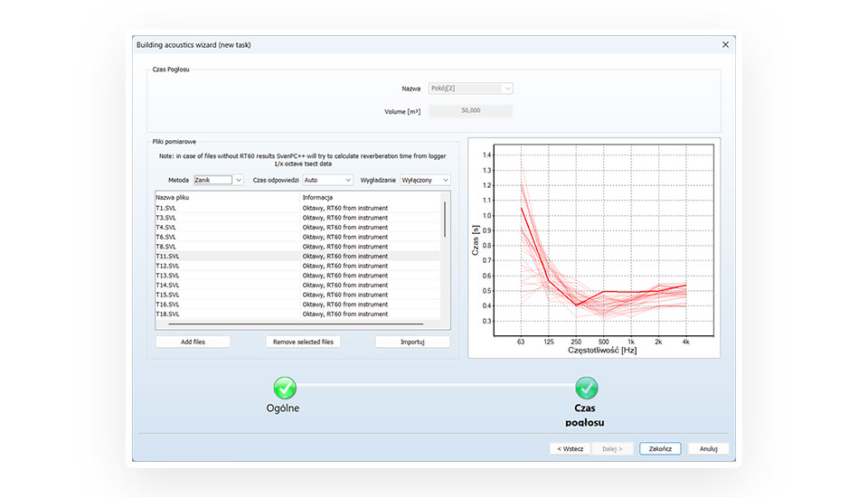Click the Volume field showing 50,000

click(470, 110)
